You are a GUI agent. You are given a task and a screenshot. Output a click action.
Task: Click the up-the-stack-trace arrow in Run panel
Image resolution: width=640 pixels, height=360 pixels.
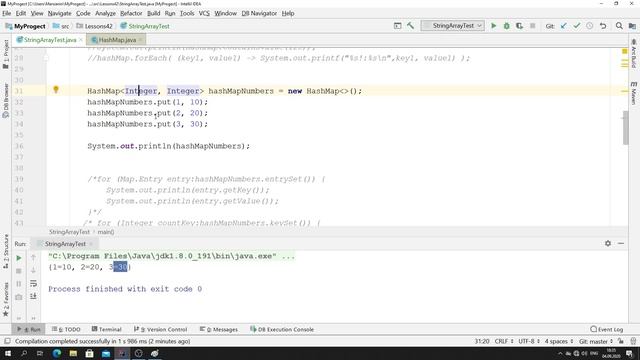(33, 257)
